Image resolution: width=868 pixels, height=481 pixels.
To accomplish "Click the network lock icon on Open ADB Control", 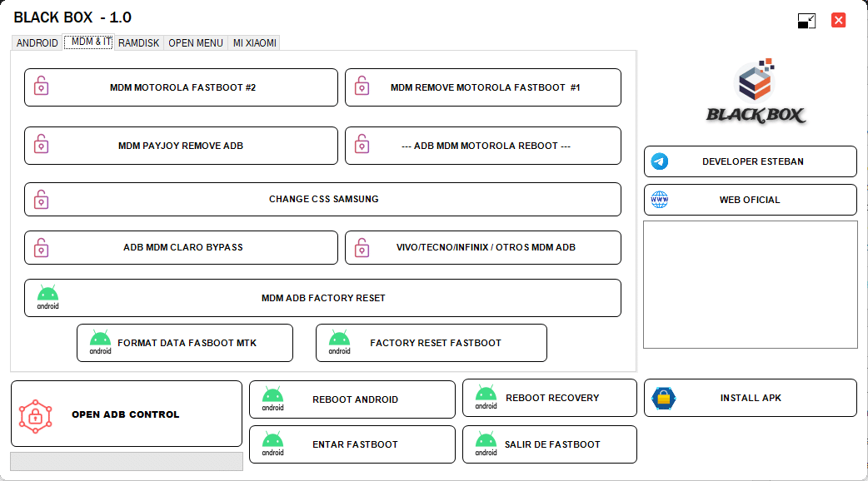I will [x=36, y=414].
